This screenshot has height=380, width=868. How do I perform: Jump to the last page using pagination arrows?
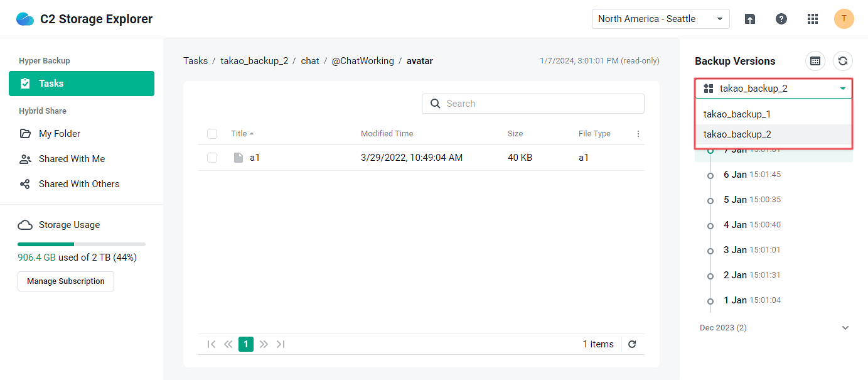[281, 344]
